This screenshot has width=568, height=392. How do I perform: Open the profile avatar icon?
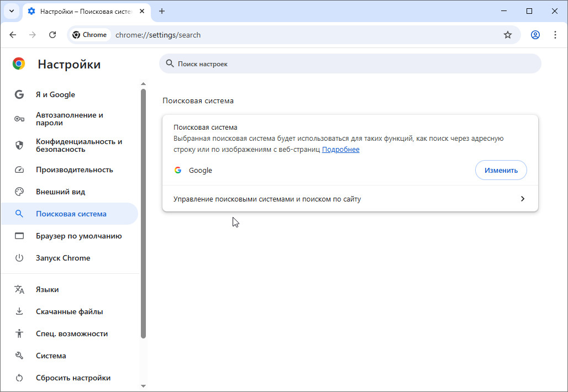535,35
